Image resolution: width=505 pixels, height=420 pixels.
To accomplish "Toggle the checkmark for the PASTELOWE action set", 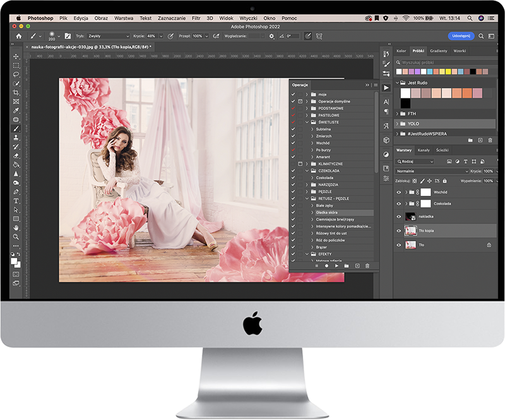I will (293, 115).
